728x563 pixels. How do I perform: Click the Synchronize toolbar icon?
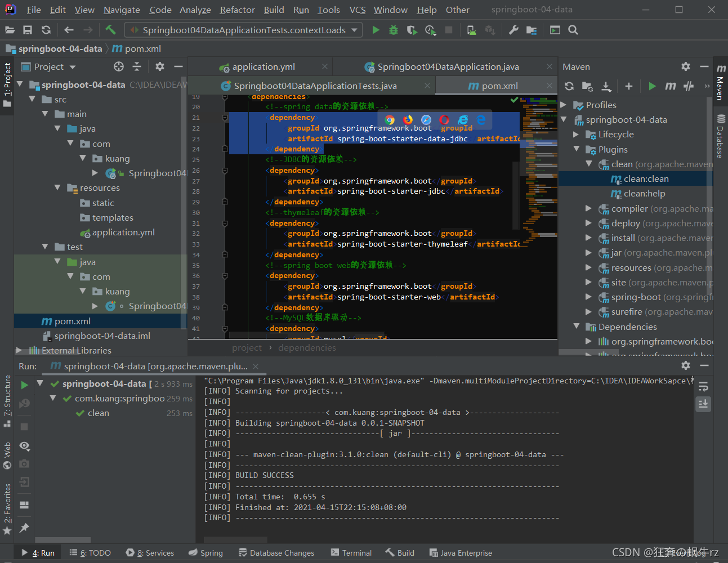(x=46, y=30)
